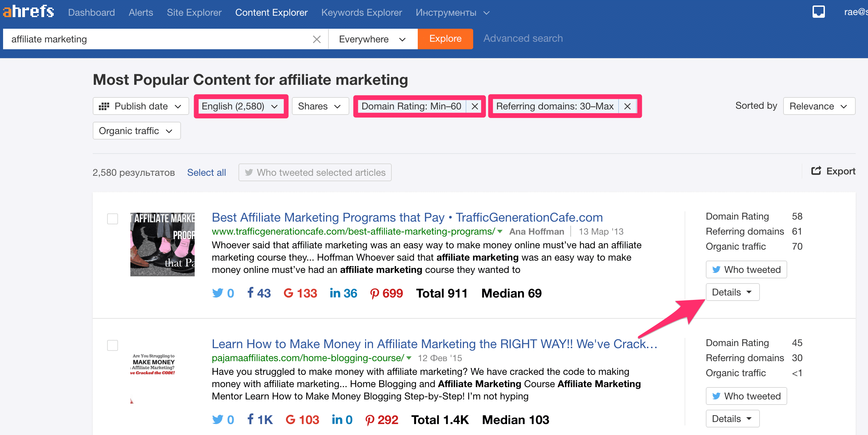
Task: Tick the checkbox for pajamaaffiliates result
Action: coord(113,345)
